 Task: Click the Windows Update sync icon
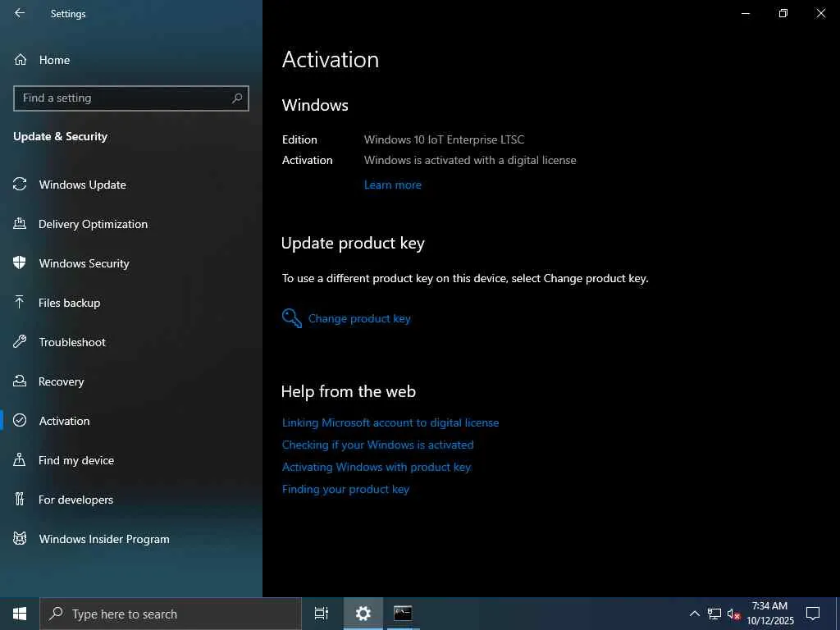[x=20, y=185]
